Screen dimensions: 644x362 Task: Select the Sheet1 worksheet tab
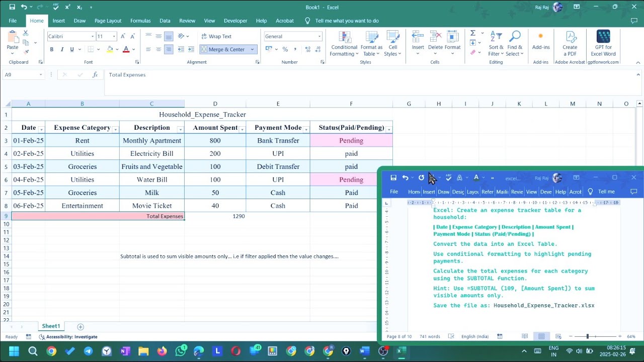point(51,326)
